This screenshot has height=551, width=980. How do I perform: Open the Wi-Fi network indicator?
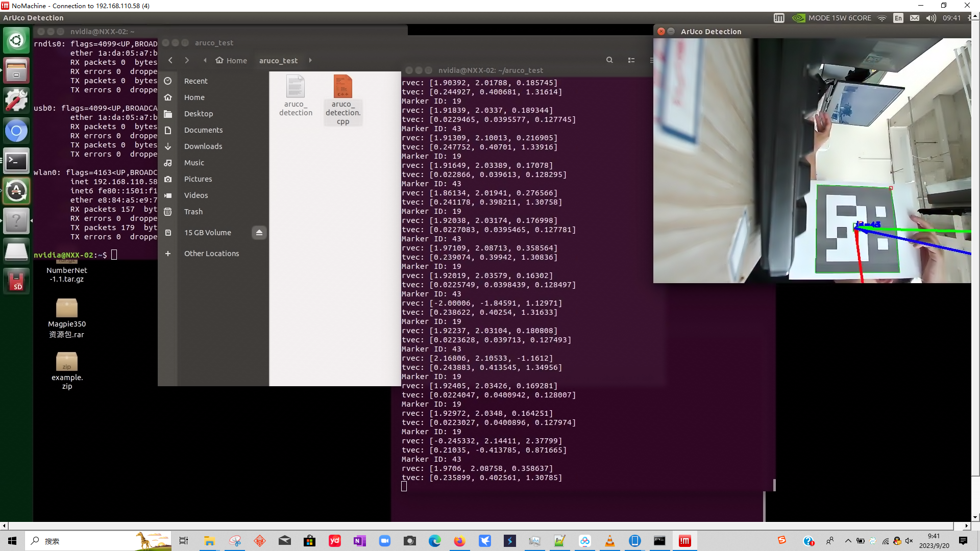(882, 18)
